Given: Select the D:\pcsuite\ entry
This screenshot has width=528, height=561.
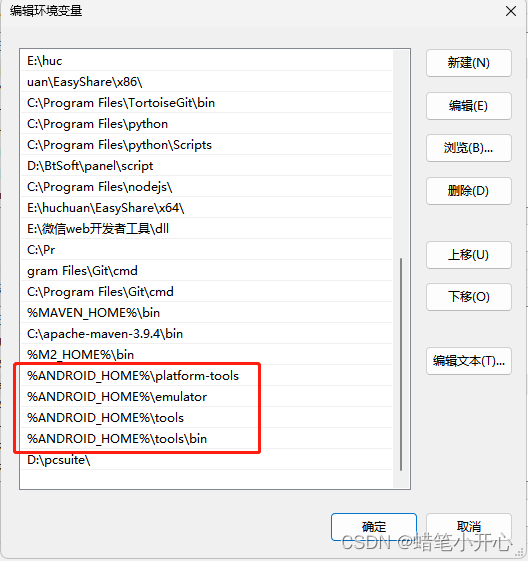Looking at the screenshot, I should pos(207,460).
